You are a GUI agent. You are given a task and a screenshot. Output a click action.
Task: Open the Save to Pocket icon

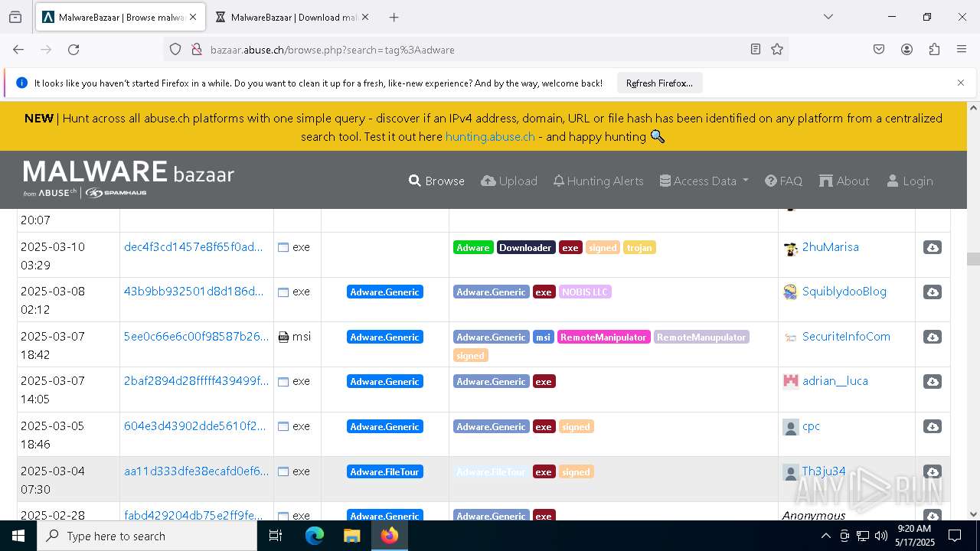tap(879, 50)
